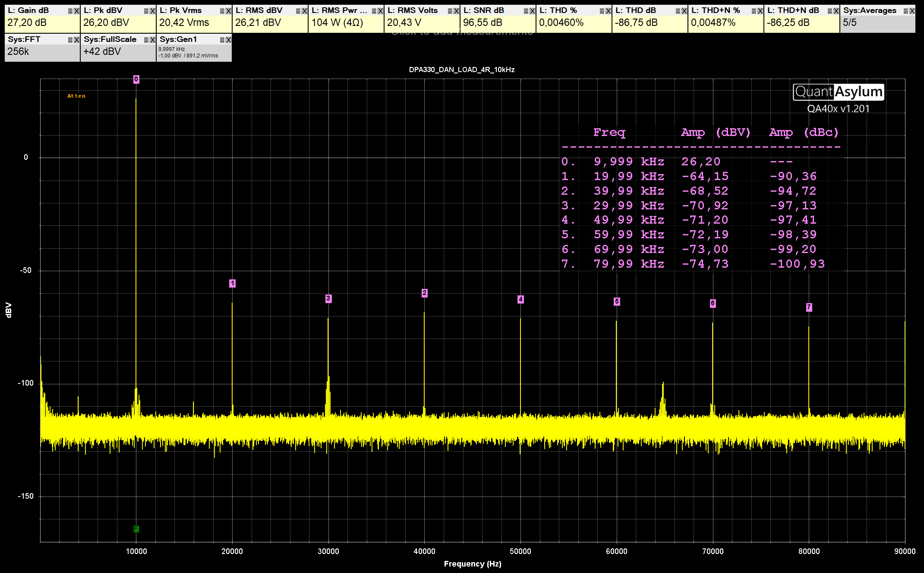Close the L: THD+N dB measurement tile
The width and height of the screenshot is (924, 573).
pos(836,11)
